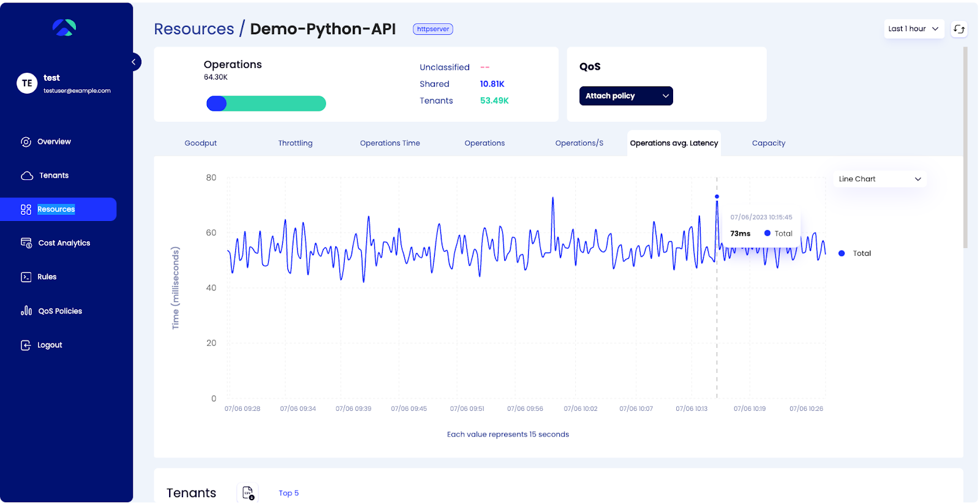Collapse the sidebar with chevron arrow
980x504 pixels.
click(134, 62)
